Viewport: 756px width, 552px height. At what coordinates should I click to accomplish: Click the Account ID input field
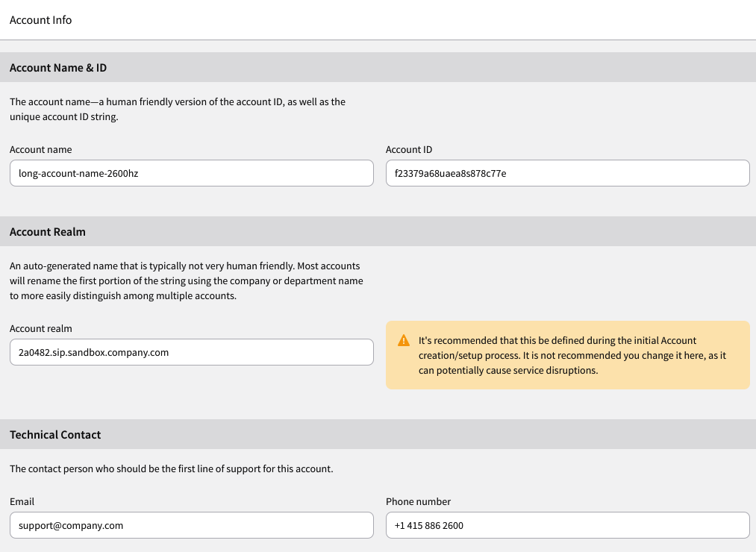click(567, 173)
